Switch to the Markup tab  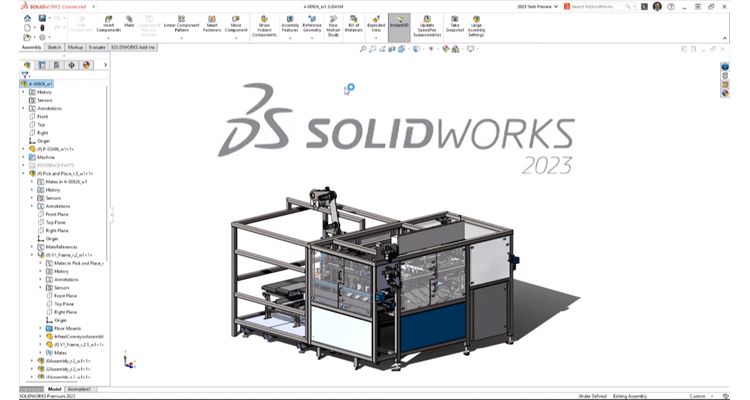[75, 47]
